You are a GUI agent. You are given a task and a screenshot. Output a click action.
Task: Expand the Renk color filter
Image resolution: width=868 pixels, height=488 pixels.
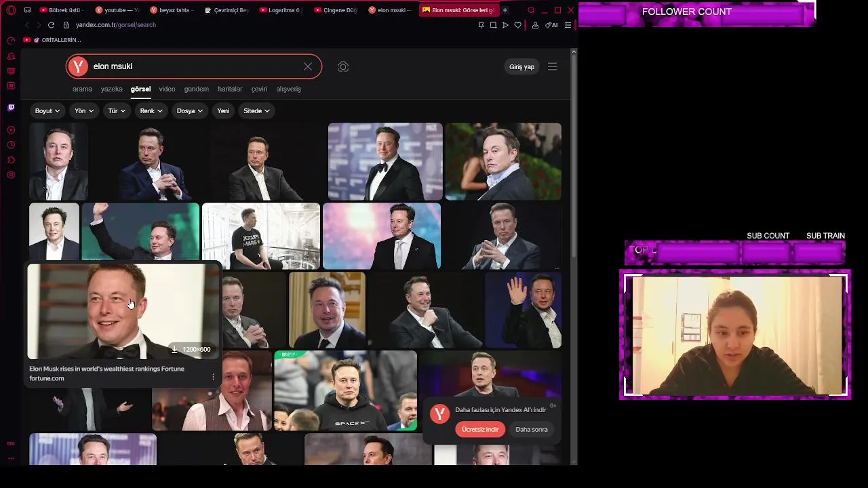point(151,110)
